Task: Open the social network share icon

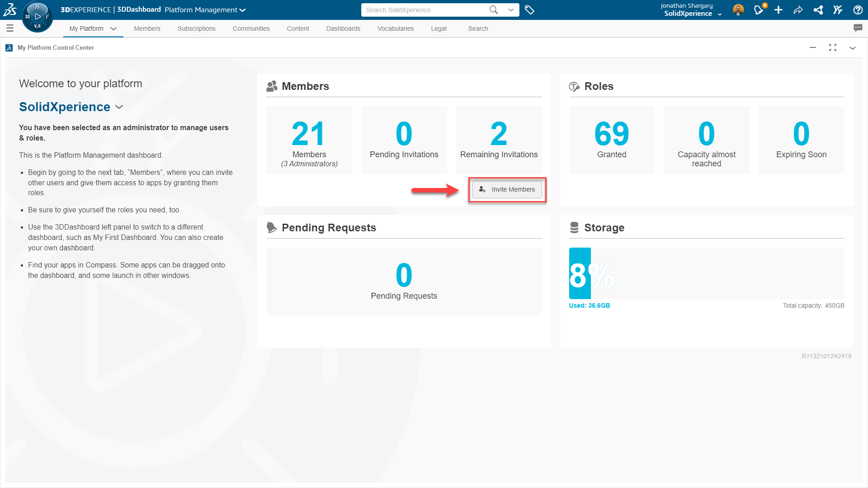Action: pos(818,10)
